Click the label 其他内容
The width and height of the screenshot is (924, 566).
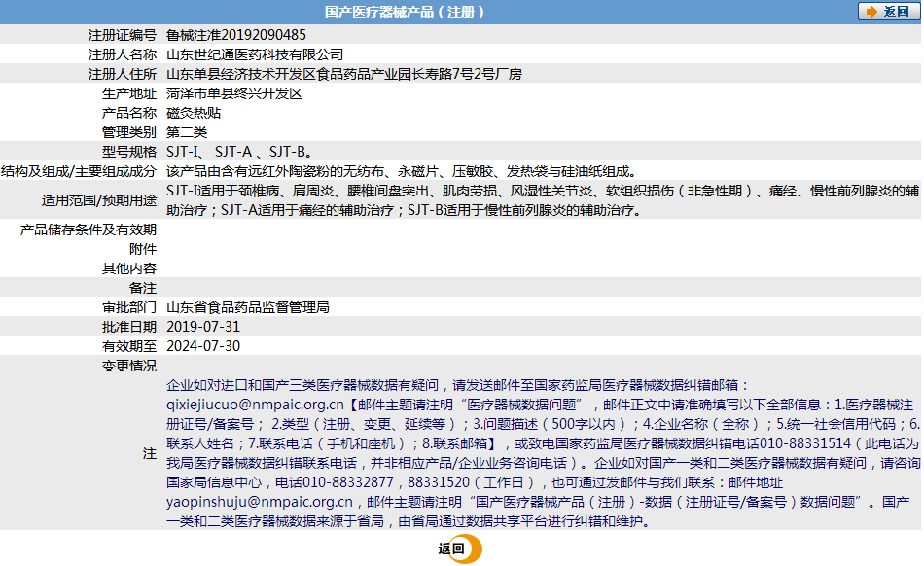tap(129, 268)
